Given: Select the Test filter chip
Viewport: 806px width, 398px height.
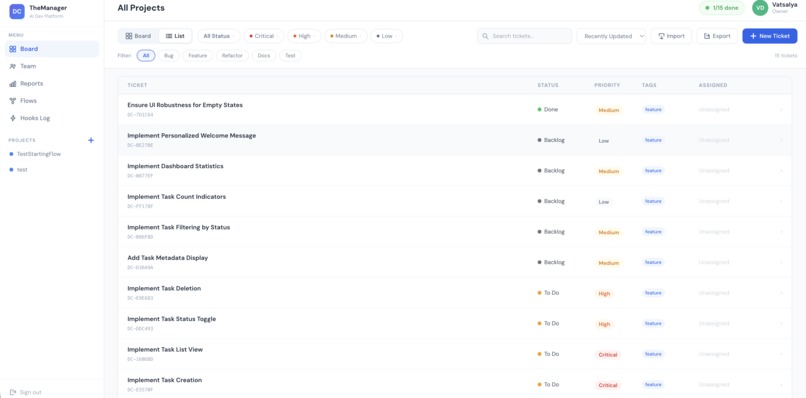Looking at the screenshot, I should click(290, 56).
